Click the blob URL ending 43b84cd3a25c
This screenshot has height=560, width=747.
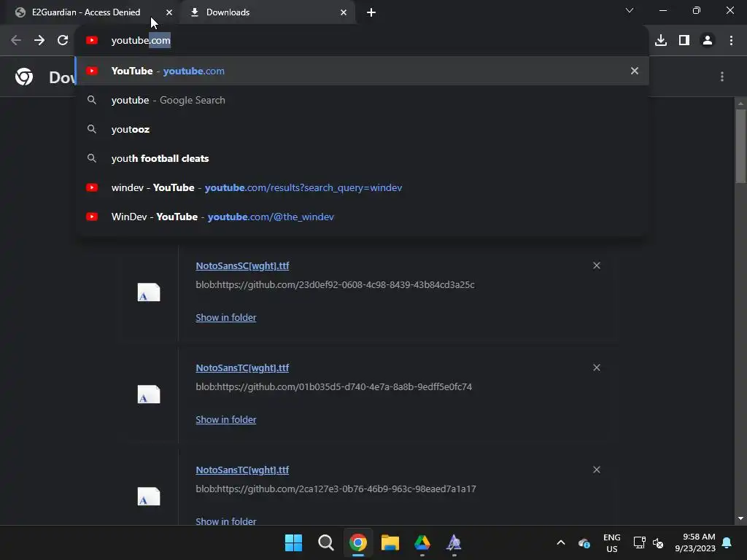(335, 285)
